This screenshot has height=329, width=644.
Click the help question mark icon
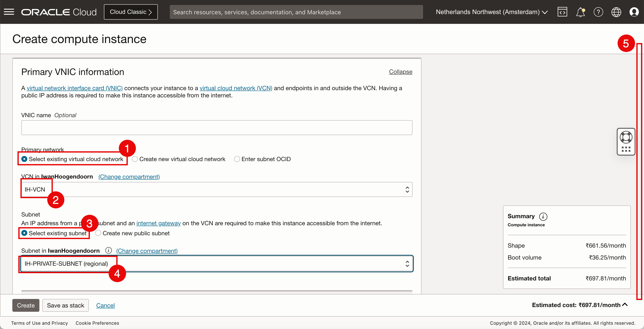pyautogui.click(x=598, y=12)
